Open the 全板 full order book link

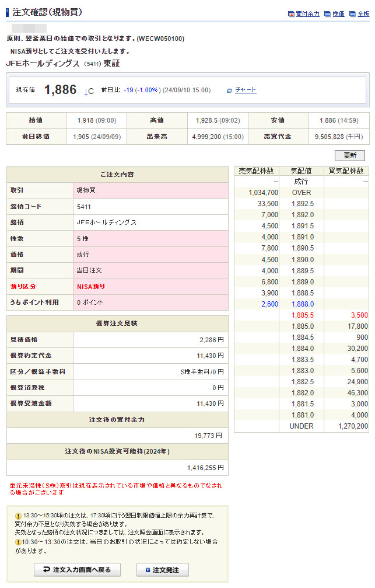363,14
